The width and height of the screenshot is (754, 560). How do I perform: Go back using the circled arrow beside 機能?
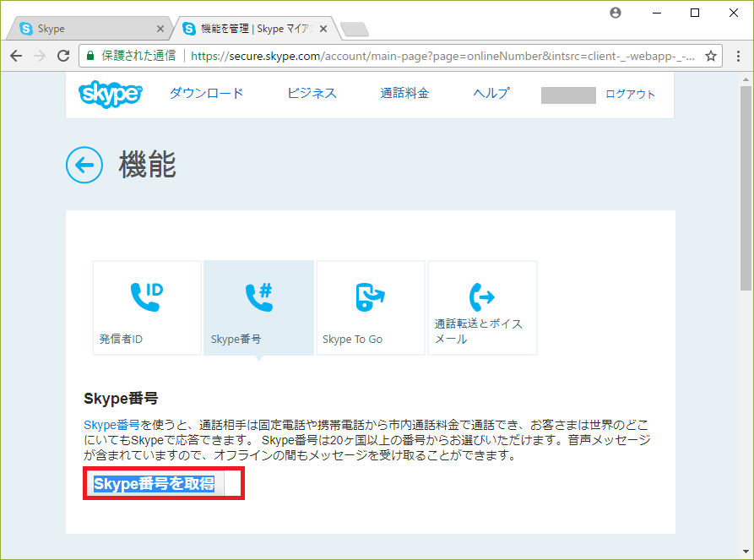(84, 165)
